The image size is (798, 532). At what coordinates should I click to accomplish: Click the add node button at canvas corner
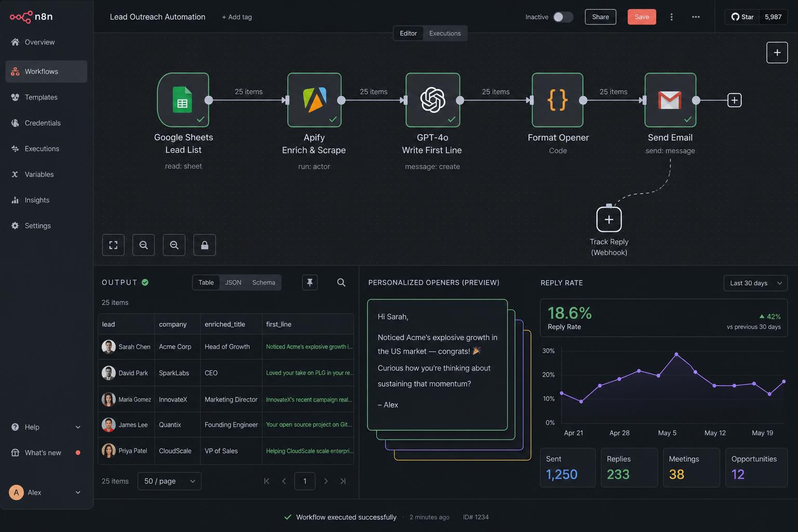pos(777,52)
